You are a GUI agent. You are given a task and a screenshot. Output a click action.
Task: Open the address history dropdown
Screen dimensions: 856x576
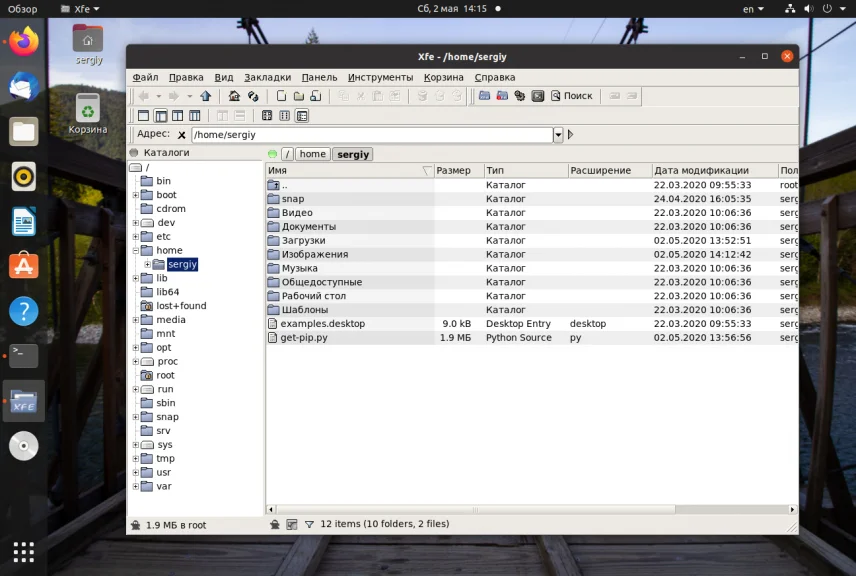click(558, 135)
